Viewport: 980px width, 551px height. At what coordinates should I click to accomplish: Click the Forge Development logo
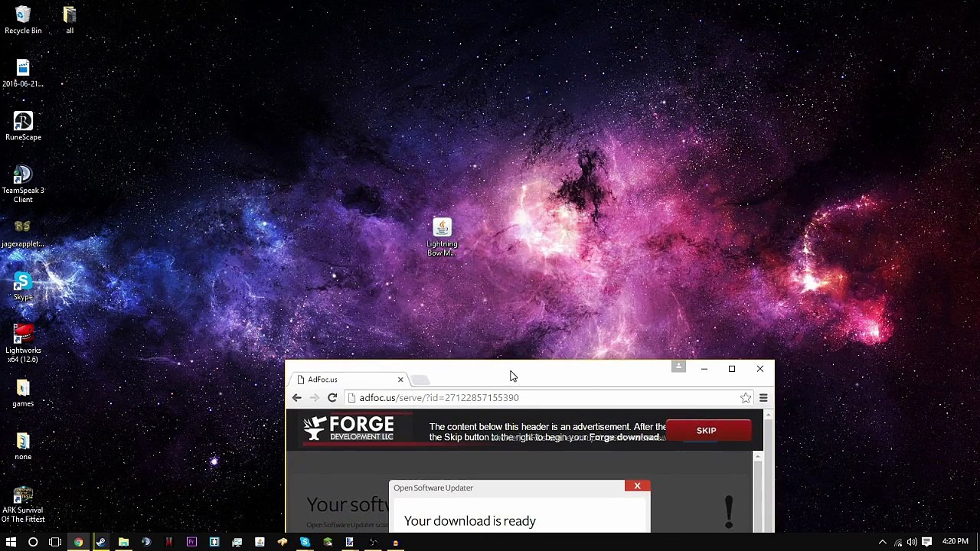click(348, 429)
